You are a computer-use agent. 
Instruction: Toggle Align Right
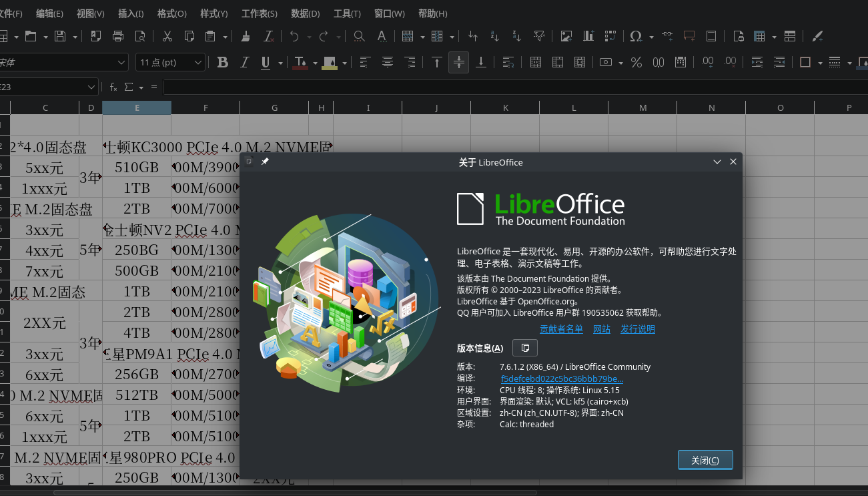[409, 62]
